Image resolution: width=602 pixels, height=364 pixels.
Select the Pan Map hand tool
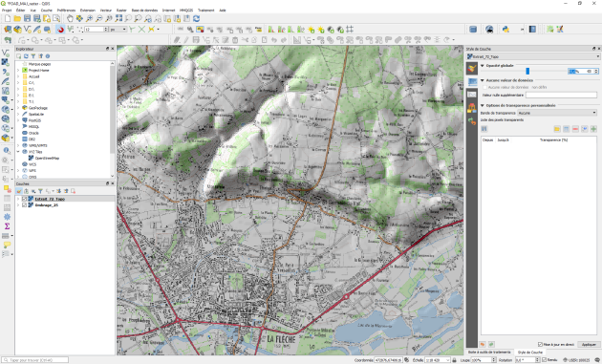click(x=70, y=18)
